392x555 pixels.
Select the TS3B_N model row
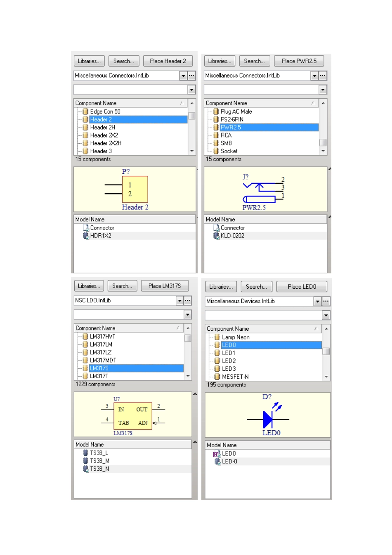[133, 469]
